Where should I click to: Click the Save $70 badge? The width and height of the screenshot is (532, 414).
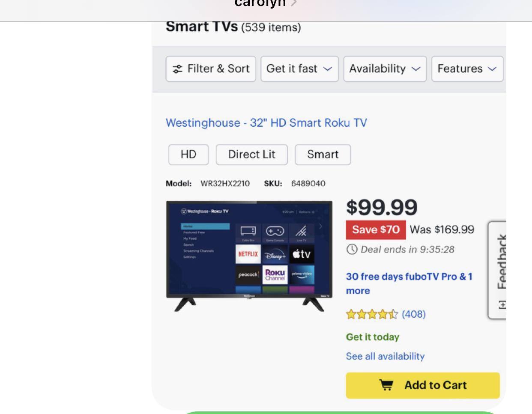click(376, 229)
